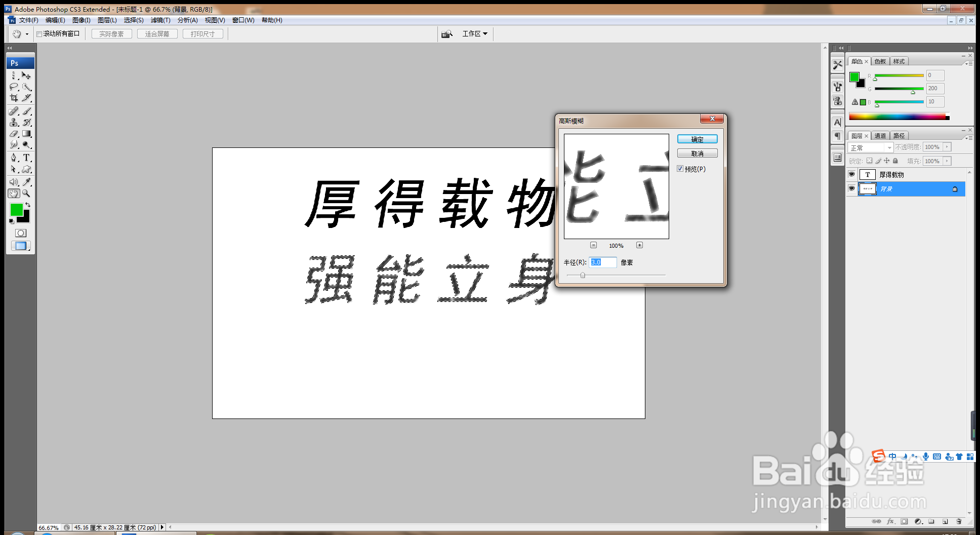The image size is (980, 535).
Task: Open the Clone Source panel icon
Action: pos(838,101)
